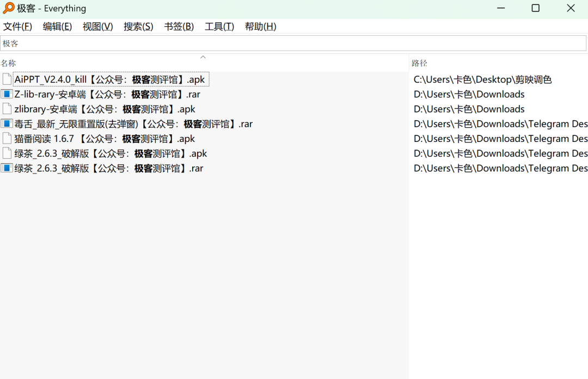Image resolution: width=588 pixels, height=379 pixels.
Task: Click RAR icon of 毒舌_最新_无限重置版 archive
Action: pos(7,123)
